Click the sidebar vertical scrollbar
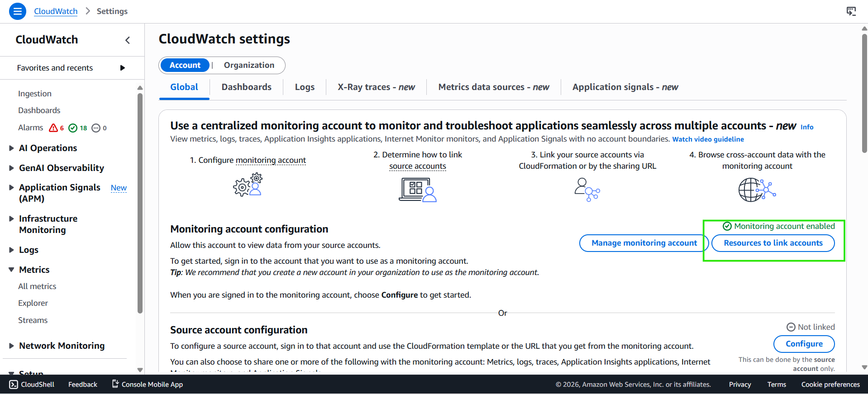 (x=140, y=203)
